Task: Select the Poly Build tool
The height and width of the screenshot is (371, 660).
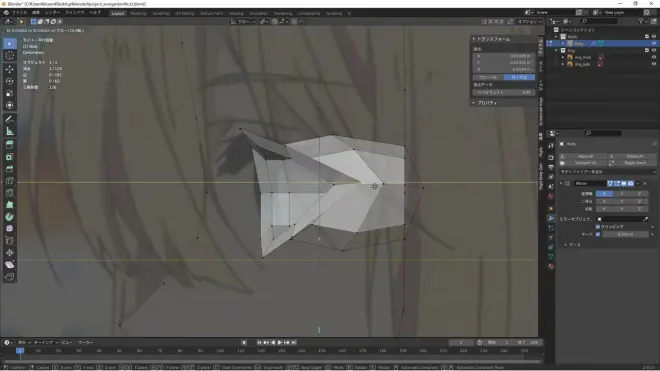Action: pyautogui.click(x=10, y=205)
